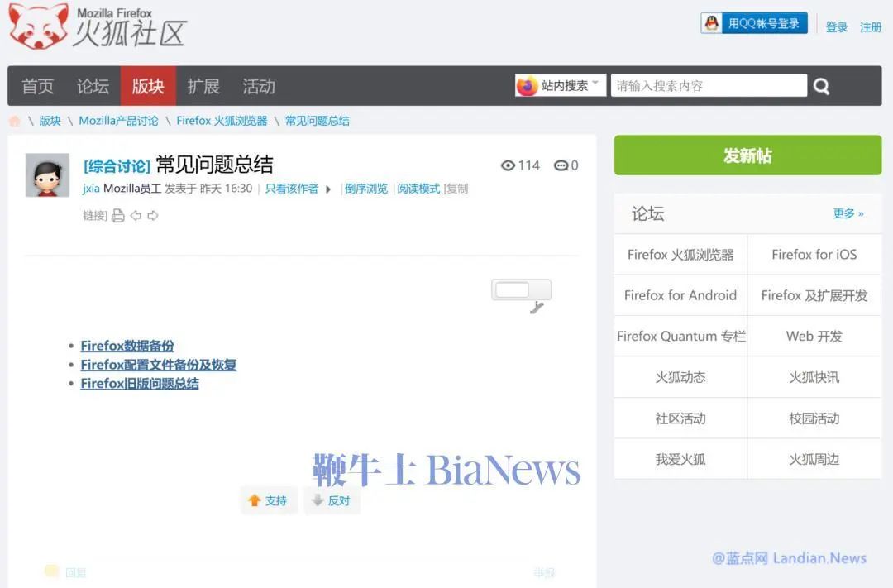Click the eye views counter icon
This screenshot has height=588, width=893.
point(508,165)
